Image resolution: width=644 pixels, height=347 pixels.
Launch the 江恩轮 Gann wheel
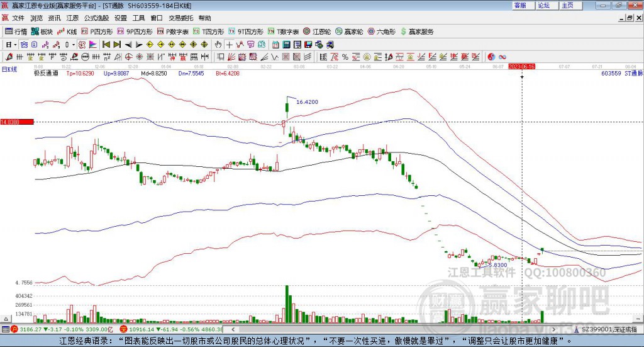pyautogui.click(x=317, y=31)
